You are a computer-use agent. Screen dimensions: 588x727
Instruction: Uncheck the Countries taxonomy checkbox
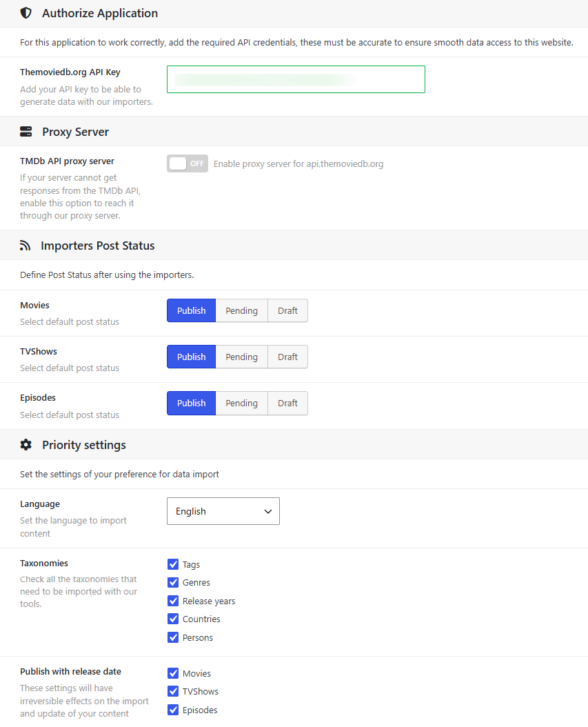tap(173, 619)
